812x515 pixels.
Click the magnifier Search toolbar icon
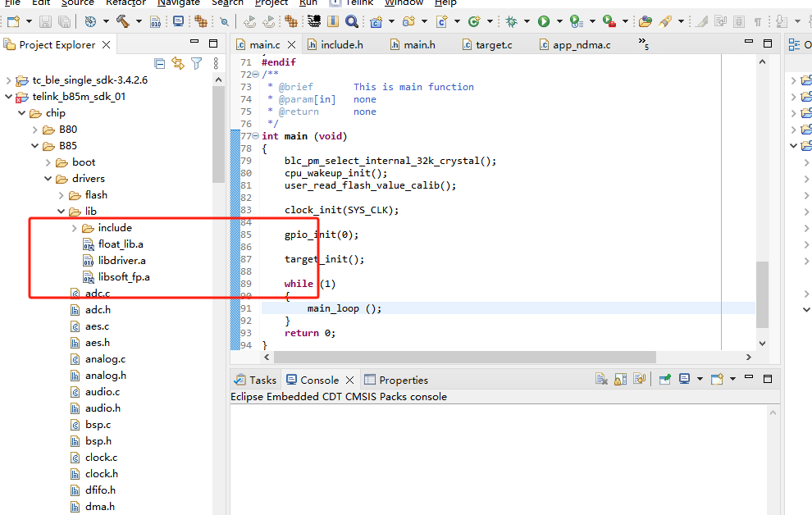click(352, 21)
